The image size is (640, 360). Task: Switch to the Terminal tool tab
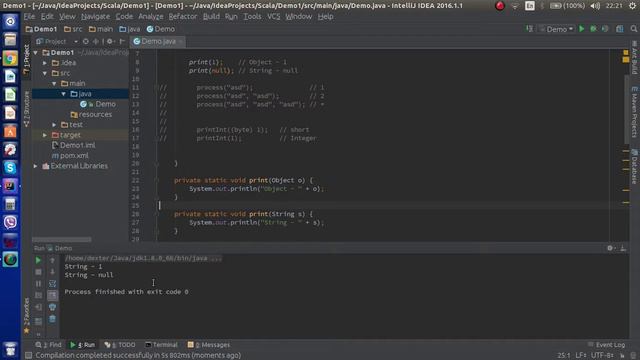coord(161,345)
